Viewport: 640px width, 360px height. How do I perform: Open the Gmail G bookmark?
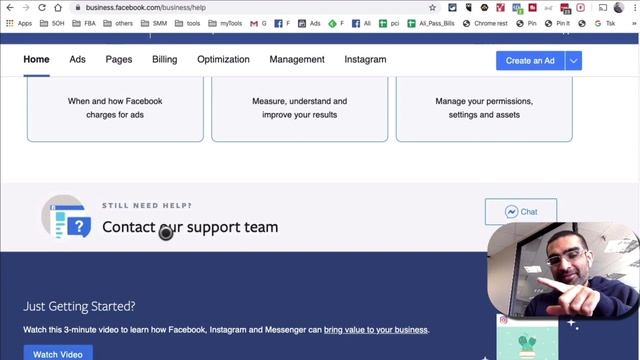pyautogui.click(x=258, y=23)
